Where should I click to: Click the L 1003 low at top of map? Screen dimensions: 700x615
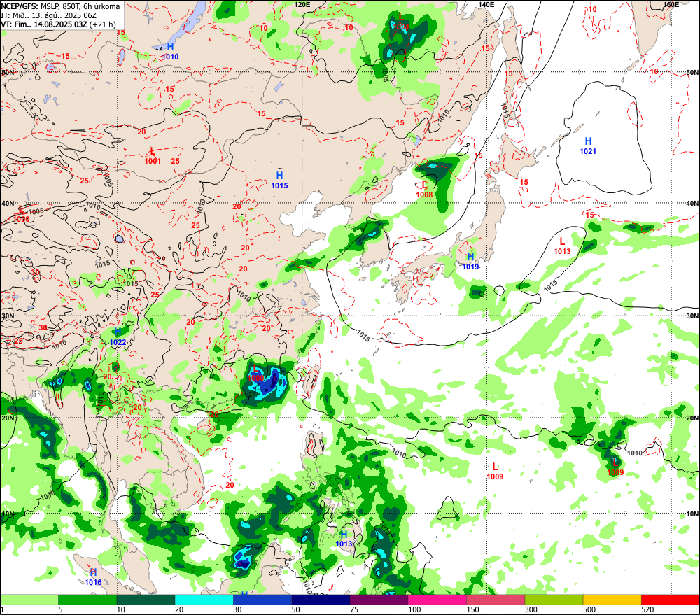(400, 22)
